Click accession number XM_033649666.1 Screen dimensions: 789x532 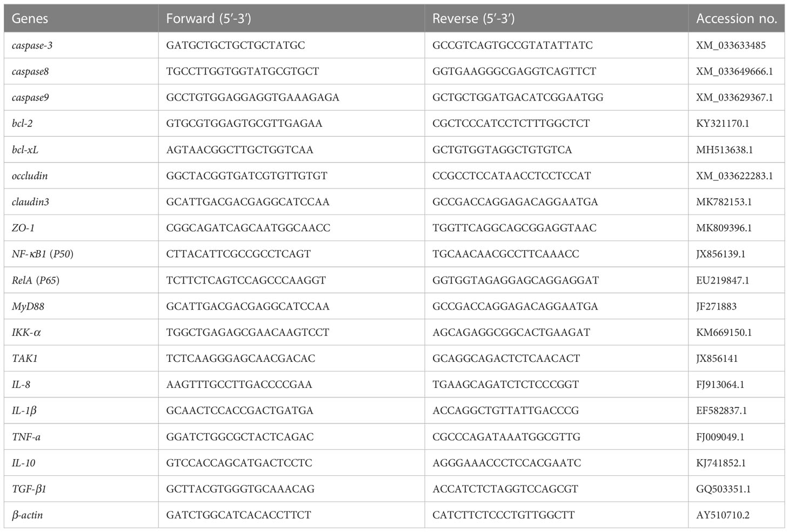pos(734,71)
